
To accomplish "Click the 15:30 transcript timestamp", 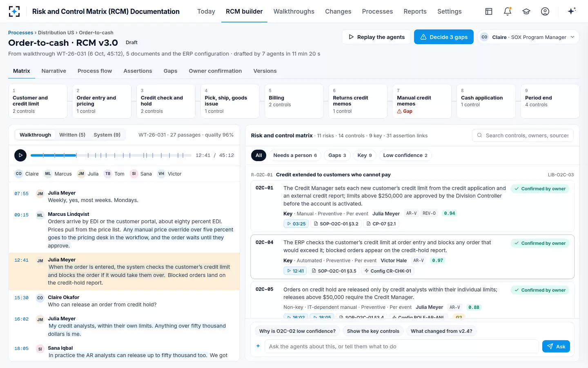I will 22,298.
